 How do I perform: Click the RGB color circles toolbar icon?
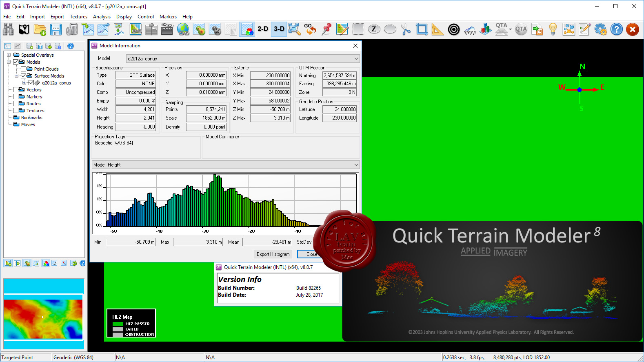click(247, 29)
